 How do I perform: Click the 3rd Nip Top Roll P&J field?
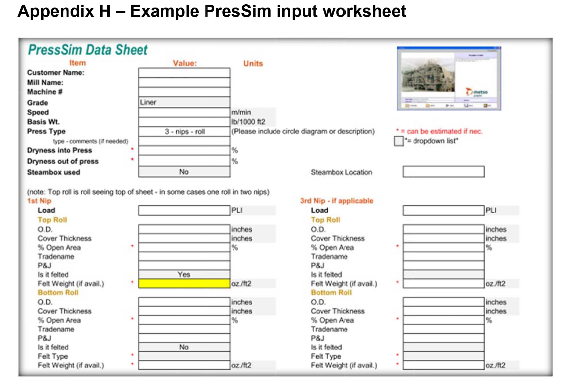click(x=443, y=265)
